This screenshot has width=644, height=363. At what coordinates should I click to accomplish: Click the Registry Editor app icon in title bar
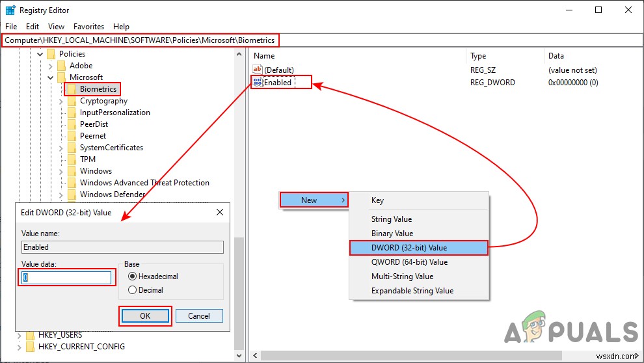pos(10,10)
